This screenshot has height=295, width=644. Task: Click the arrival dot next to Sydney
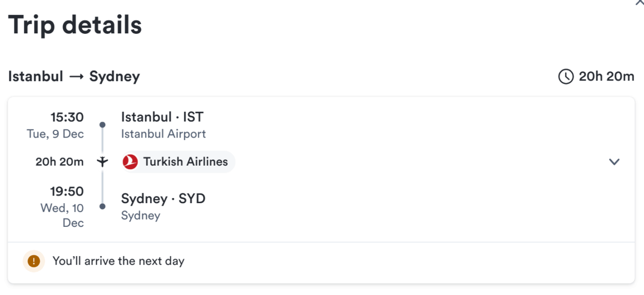103,206
